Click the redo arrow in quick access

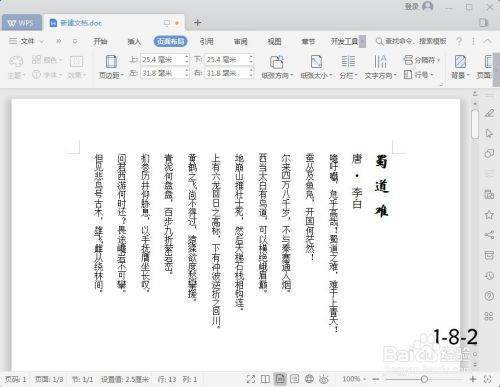pos(75,41)
